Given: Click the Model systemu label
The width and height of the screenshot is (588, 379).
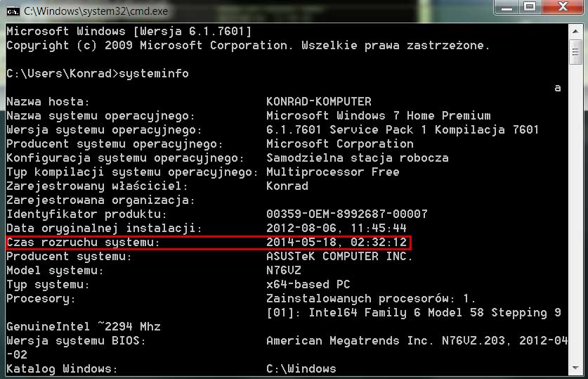Looking at the screenshot, I should click(55, 271).
